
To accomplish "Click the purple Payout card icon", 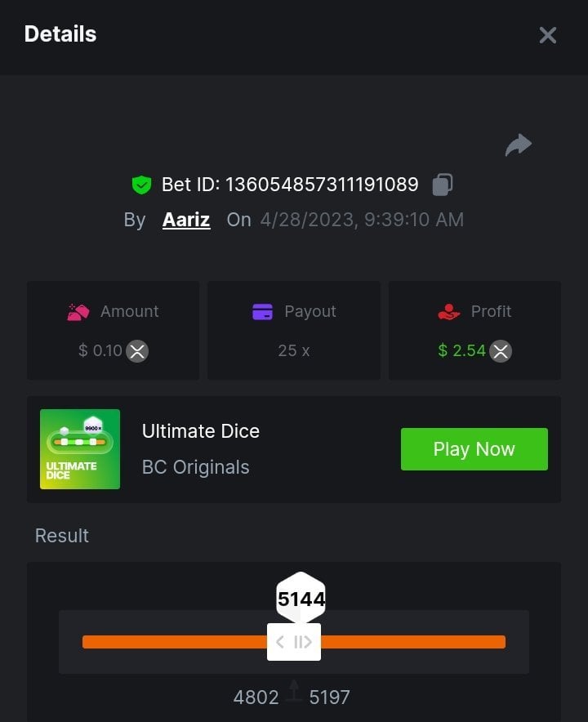I will (262, 312).
